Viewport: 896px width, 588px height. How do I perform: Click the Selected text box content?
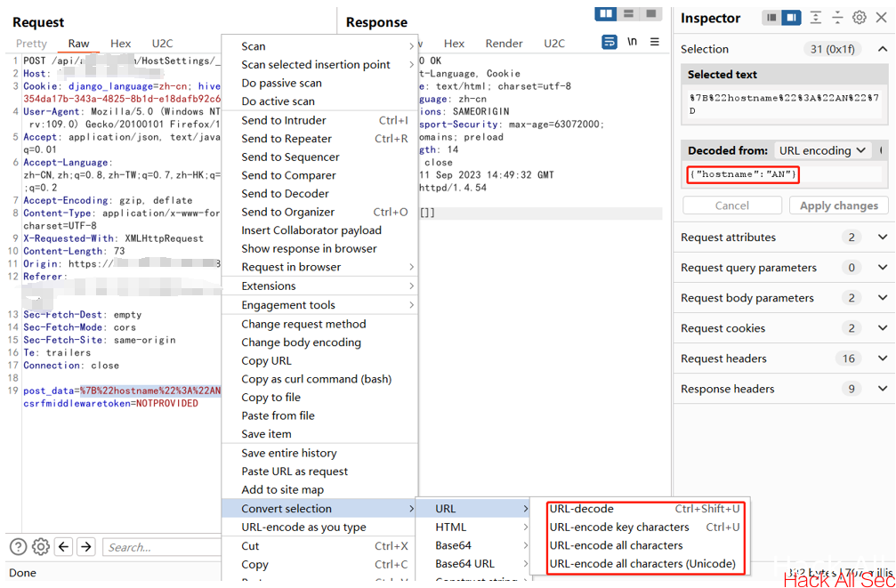coord(784,104)
